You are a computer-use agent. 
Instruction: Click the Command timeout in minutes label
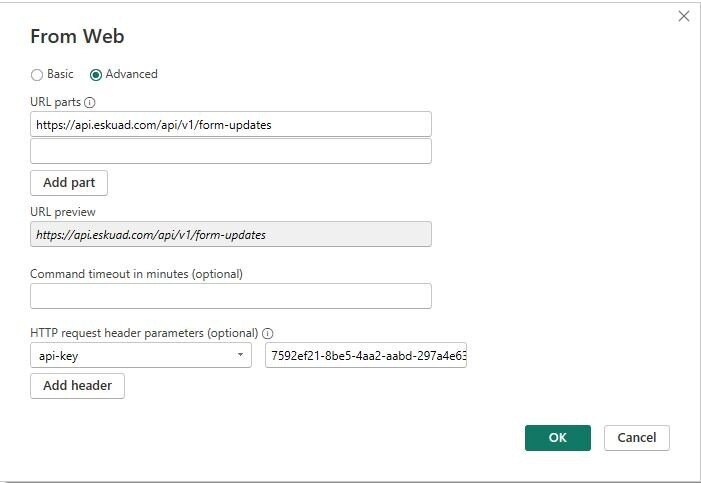[x=136, y=273]
